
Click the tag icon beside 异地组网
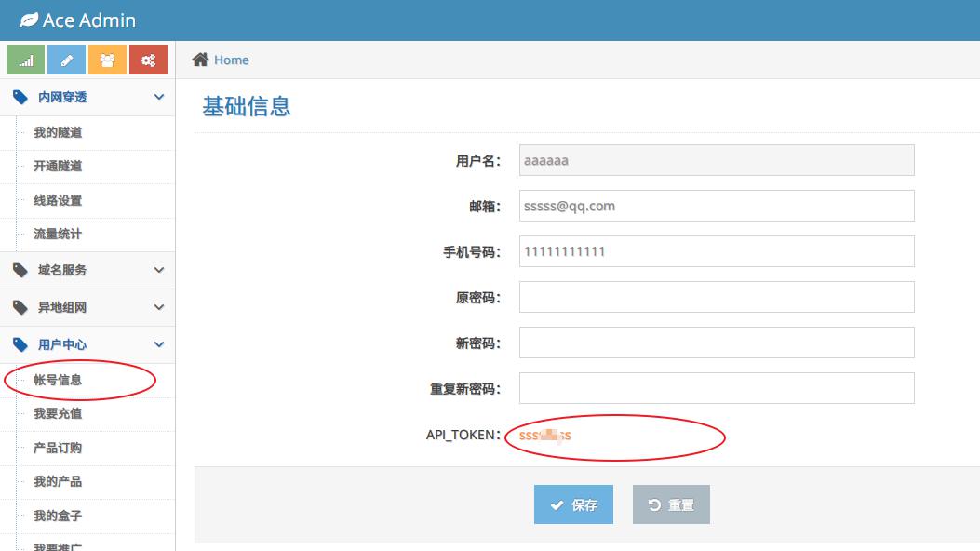[20, 307]
